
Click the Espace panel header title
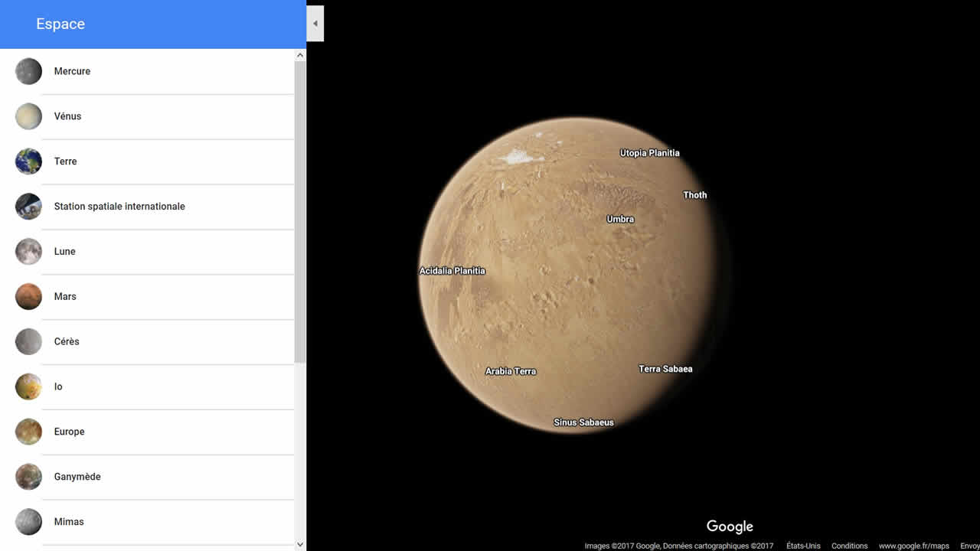[60, 24]
